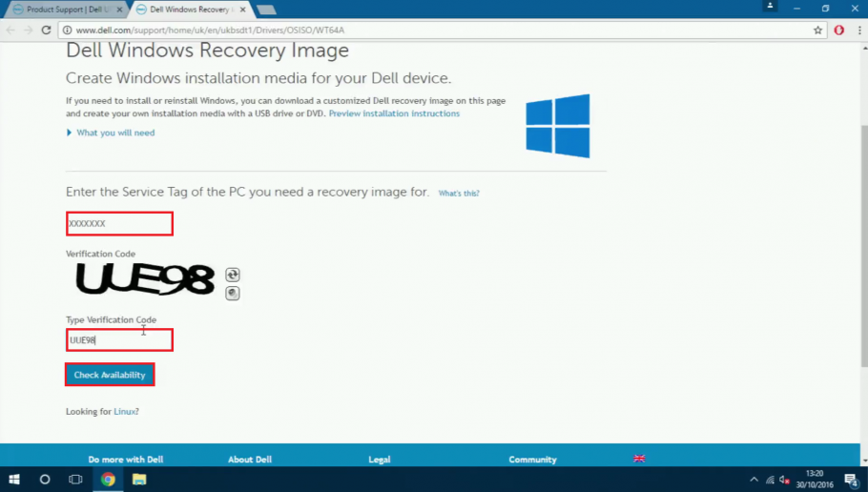The width and height of the screenshot is (868, 492).
Task: Show hidden system tray icons
Action: (x=754, y=480)
